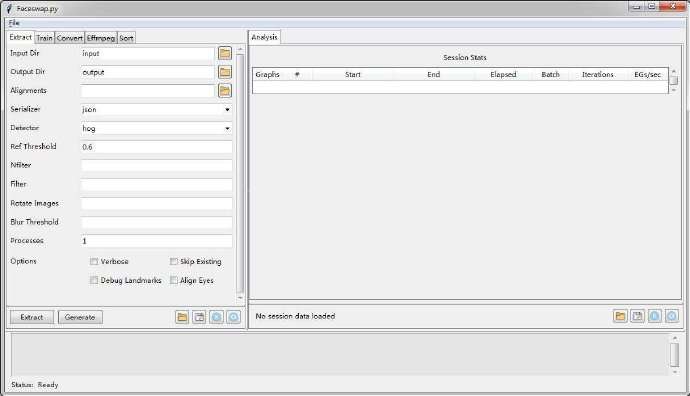Image resolution: width=690 pixels, height=396 pixels.
Task: Tick the Align Eyes checkbox
Action: (174, 280)
